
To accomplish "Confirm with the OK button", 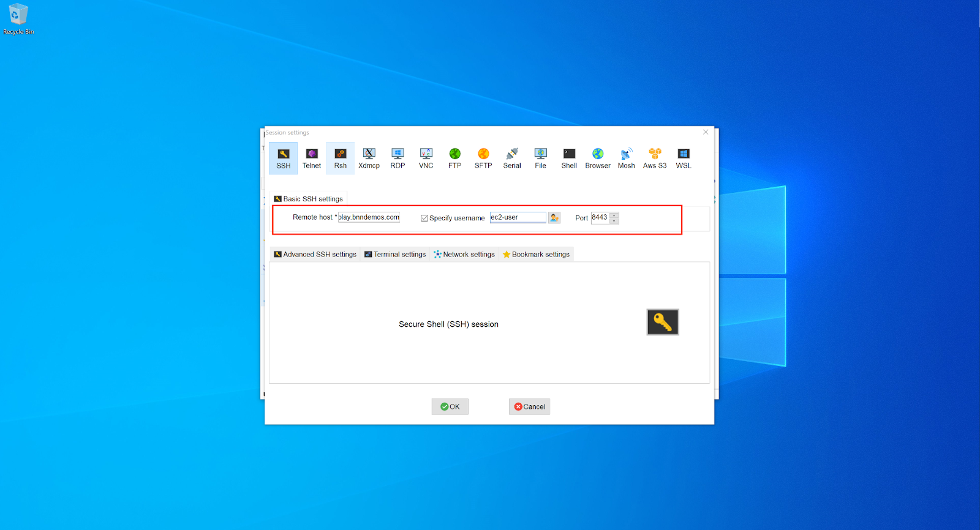I will coord(450,406).
